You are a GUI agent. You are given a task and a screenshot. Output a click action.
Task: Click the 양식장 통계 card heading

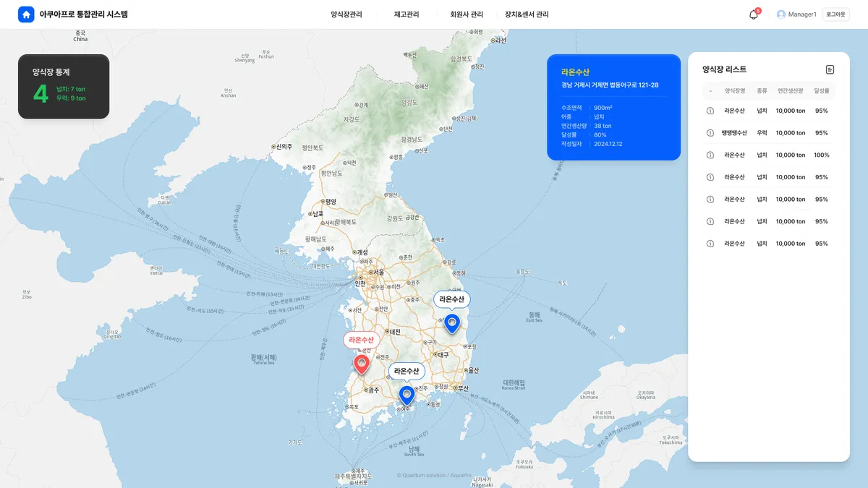(51, 72)
